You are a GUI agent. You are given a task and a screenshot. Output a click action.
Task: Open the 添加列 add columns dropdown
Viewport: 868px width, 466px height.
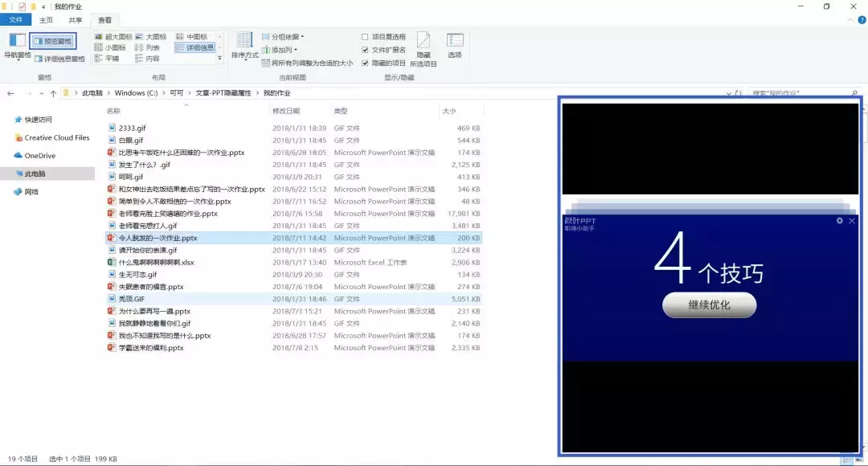280,50
